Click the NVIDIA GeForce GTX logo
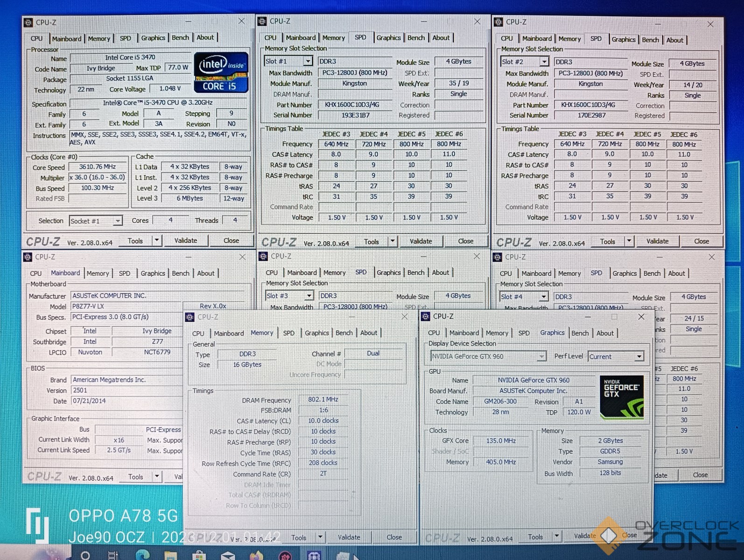Screen dimensions: 744x560 (x=622, y=397)
